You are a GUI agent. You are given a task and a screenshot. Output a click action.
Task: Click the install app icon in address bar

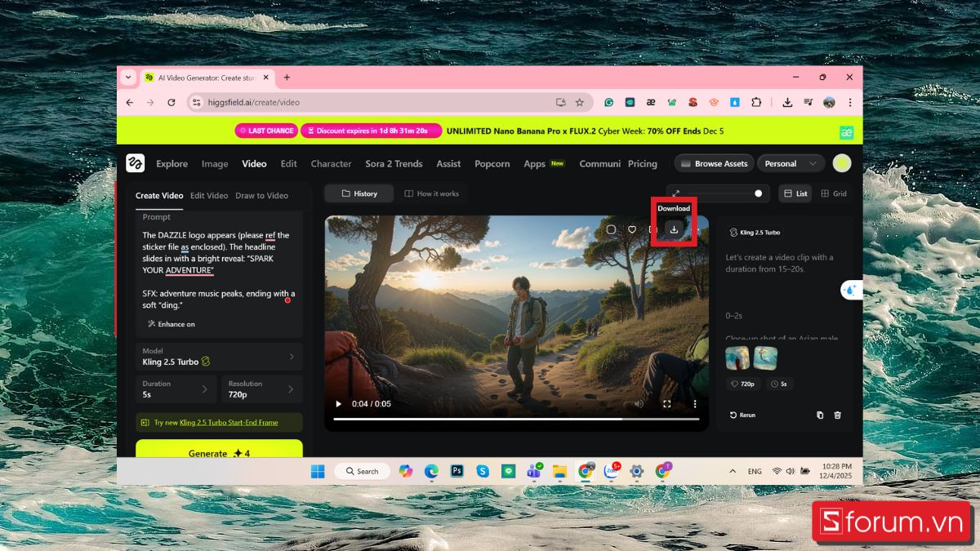(561, 102)
